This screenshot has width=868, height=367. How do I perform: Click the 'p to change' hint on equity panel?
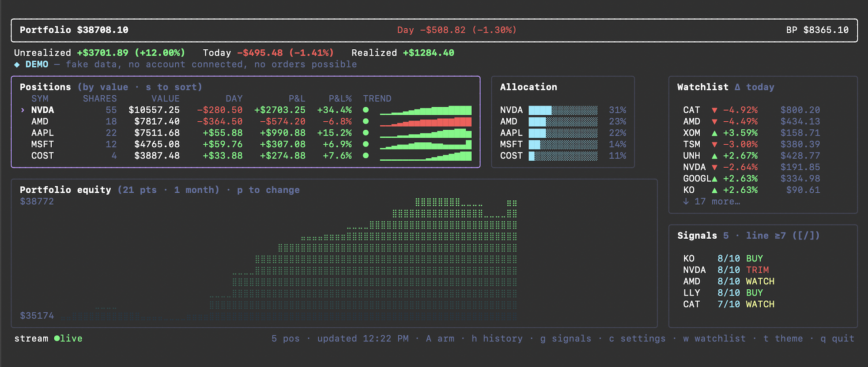click(268, 190)
